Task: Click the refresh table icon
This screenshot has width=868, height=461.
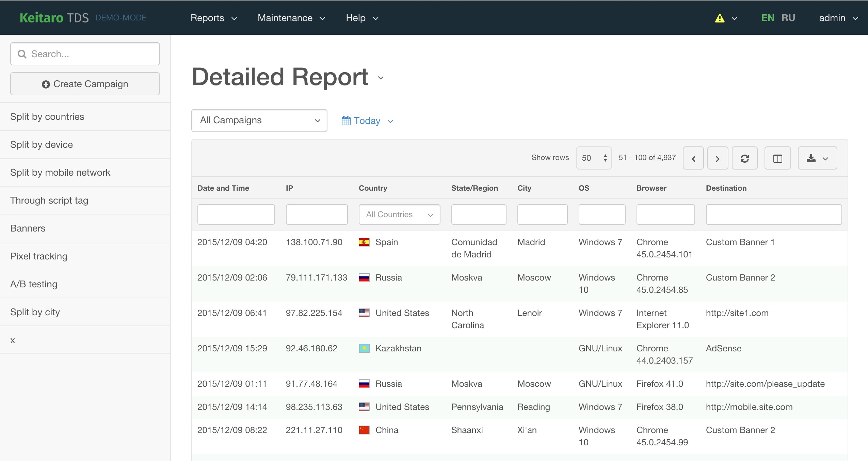Action: [x=744, y=158]
